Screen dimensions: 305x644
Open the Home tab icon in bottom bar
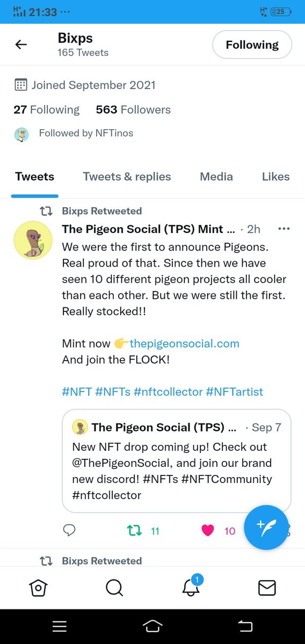tap(38, 588)
